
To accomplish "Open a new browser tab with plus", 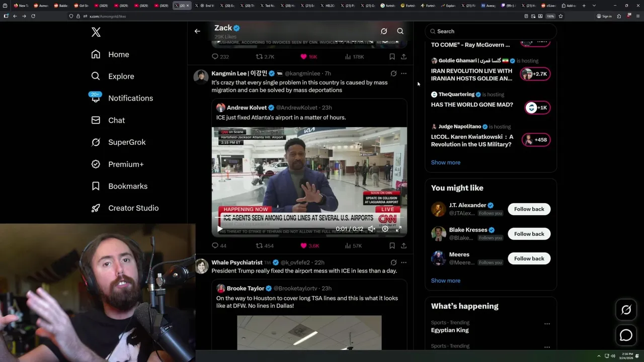I will coord(584,6).
